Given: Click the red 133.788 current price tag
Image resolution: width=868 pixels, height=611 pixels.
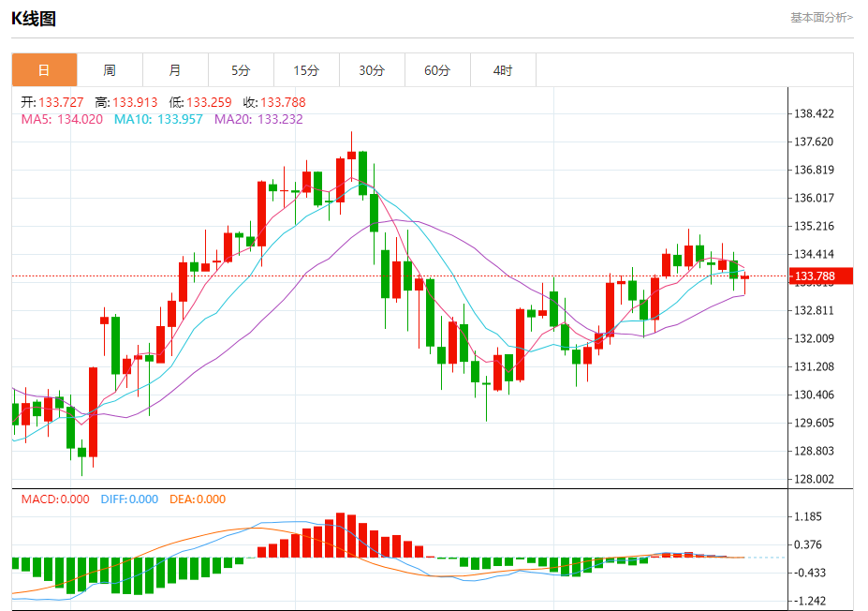Looking at the screenshot, I should point(820,276).
